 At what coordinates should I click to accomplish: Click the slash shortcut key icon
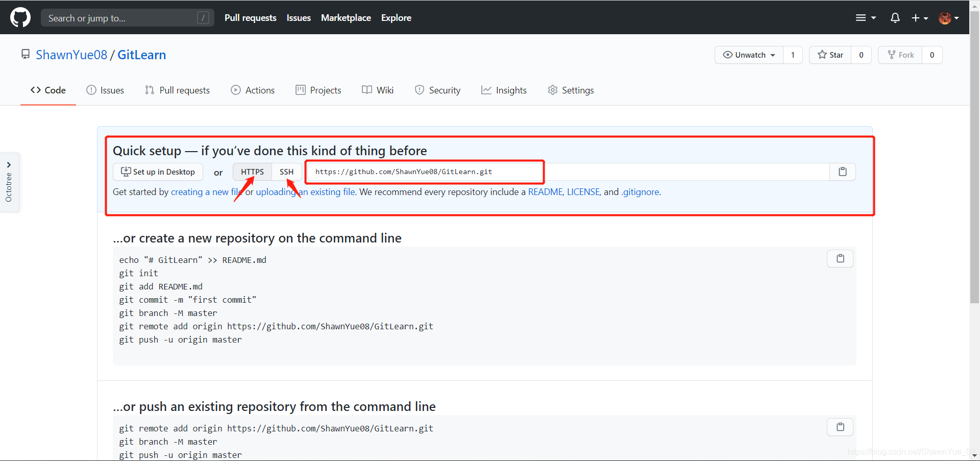coord(203,18)
